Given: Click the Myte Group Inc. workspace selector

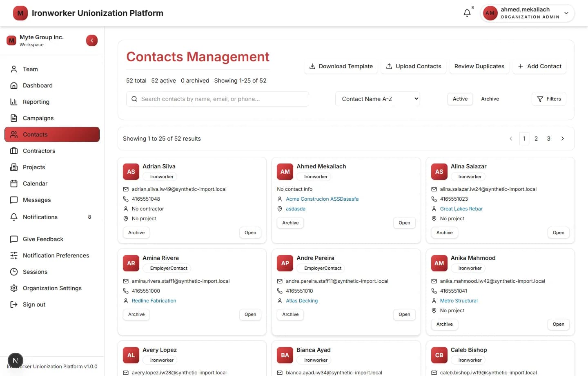Looking at the screenshot, I should [x=41, y=40].
